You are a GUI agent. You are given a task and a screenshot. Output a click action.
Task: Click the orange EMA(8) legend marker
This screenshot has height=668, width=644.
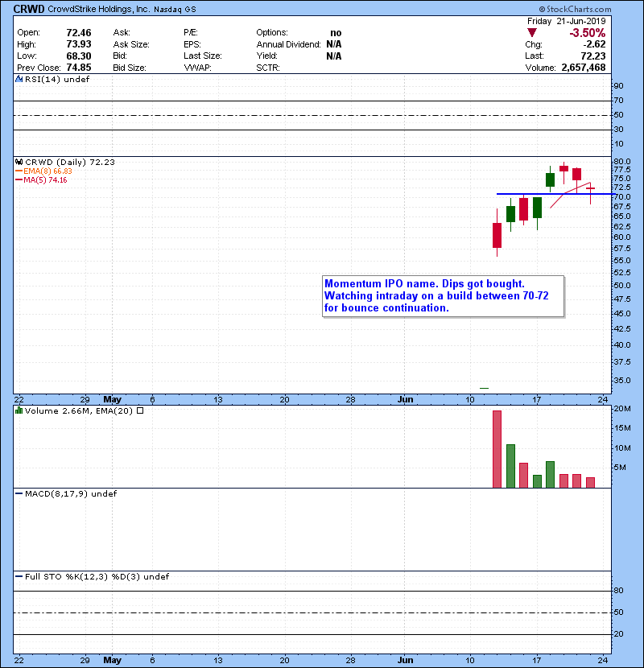click(x=19, y=171)
